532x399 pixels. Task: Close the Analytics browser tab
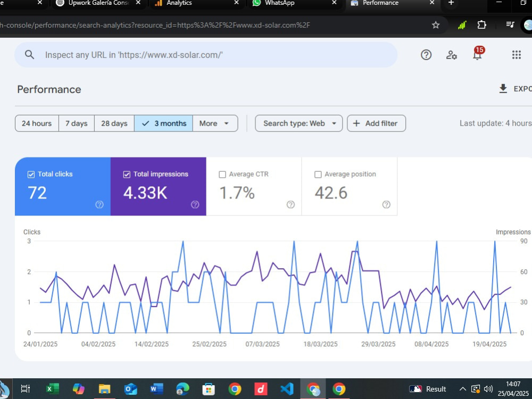tap(237, 3)
